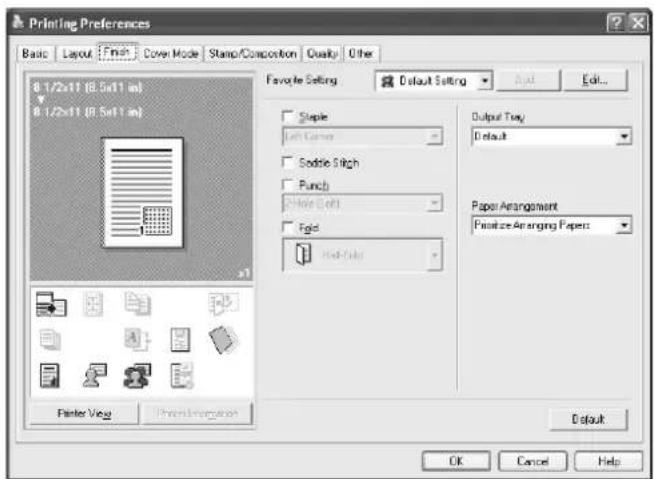Screen dimensions: 654x479
Task: Click the tilted dark gray page icon
Action: 223,340
